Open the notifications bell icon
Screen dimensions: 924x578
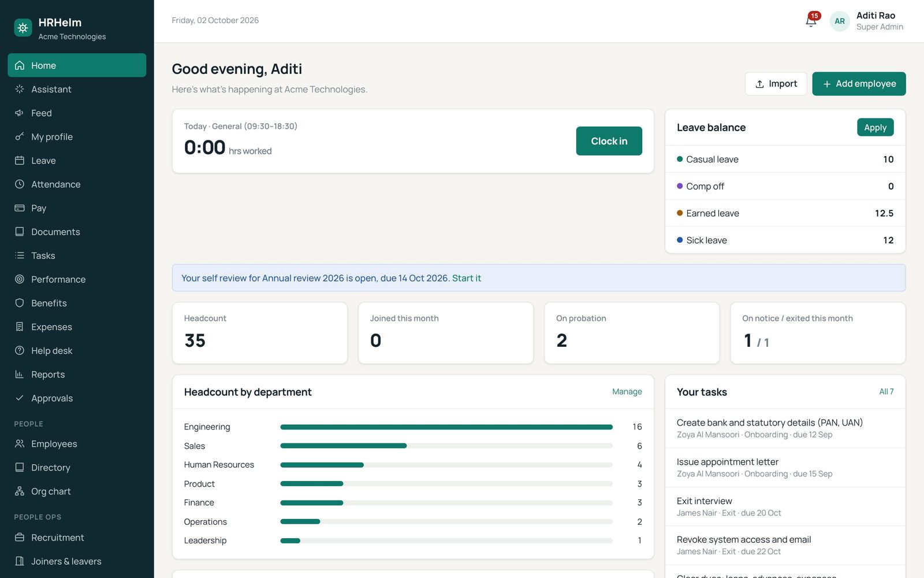point(811,21)
